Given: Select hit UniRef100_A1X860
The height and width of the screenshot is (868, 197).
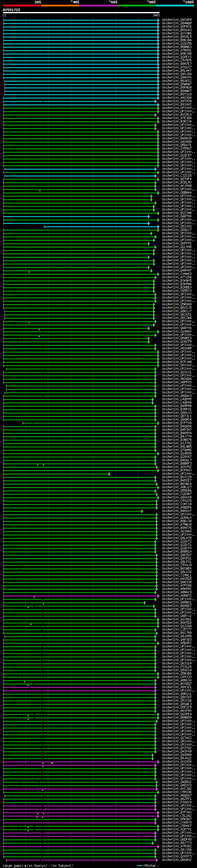Looking at the screenshot, I should (x=176, y=531).
